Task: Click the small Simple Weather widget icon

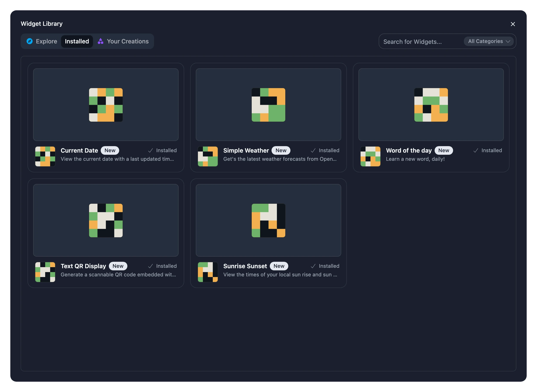Action: coord(208,156)
